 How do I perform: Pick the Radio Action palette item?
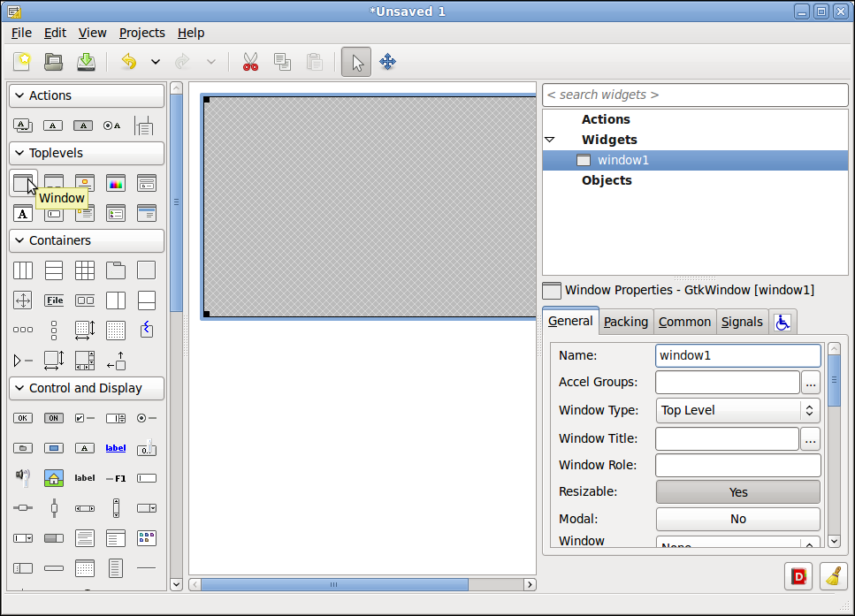[111, 125]
